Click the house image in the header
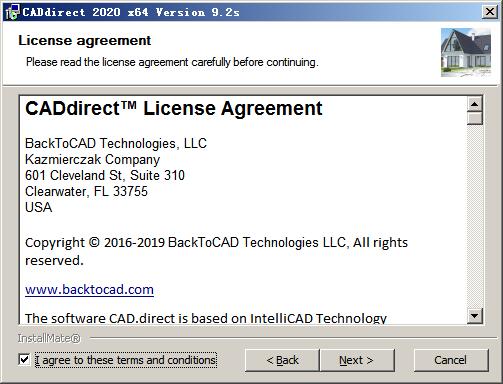This screenshot has width=503, height=384. tap(466, 52)
